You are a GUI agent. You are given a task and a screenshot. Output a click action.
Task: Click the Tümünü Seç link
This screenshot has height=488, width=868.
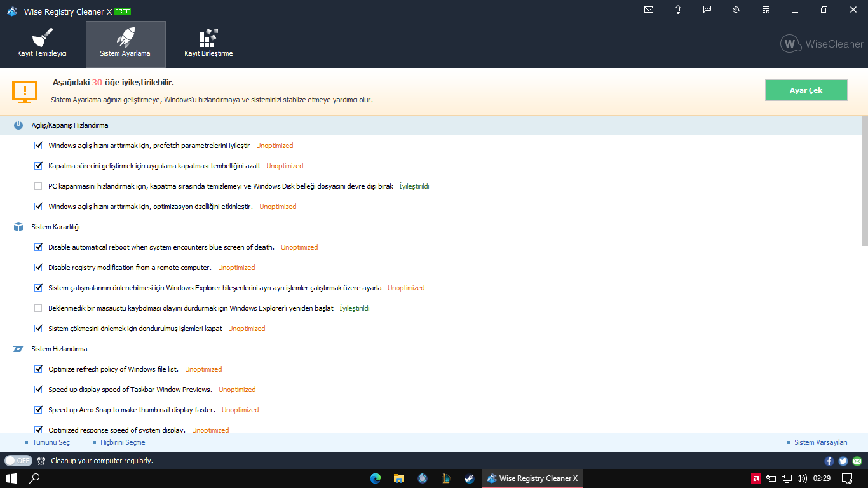pyautogui.click(x=51, y=442)
